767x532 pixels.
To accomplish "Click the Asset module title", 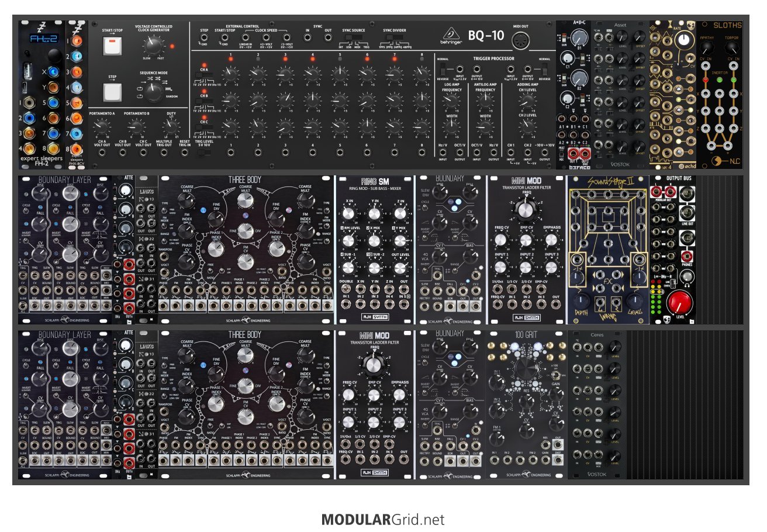I will coord(620,25).
